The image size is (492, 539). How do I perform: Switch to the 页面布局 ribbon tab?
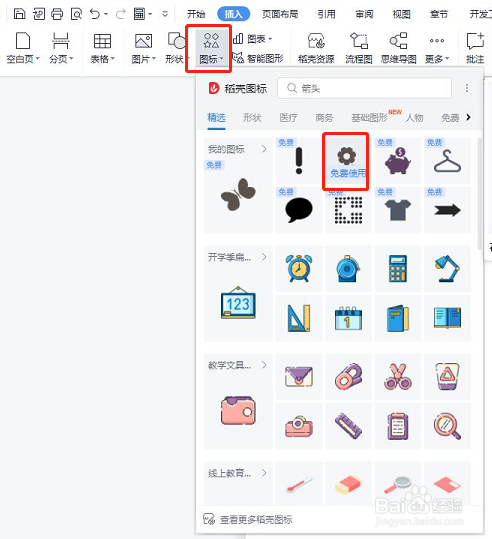tap(280, 14)
